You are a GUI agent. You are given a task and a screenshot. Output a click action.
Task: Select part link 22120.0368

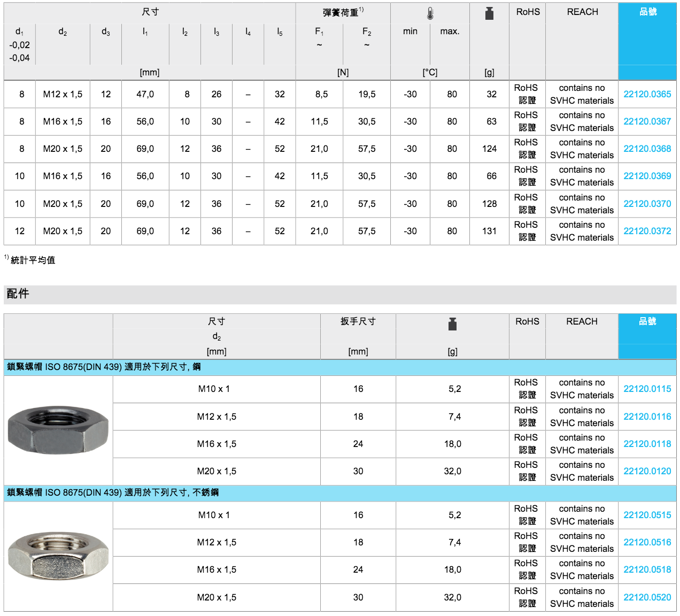coord(647,149)
